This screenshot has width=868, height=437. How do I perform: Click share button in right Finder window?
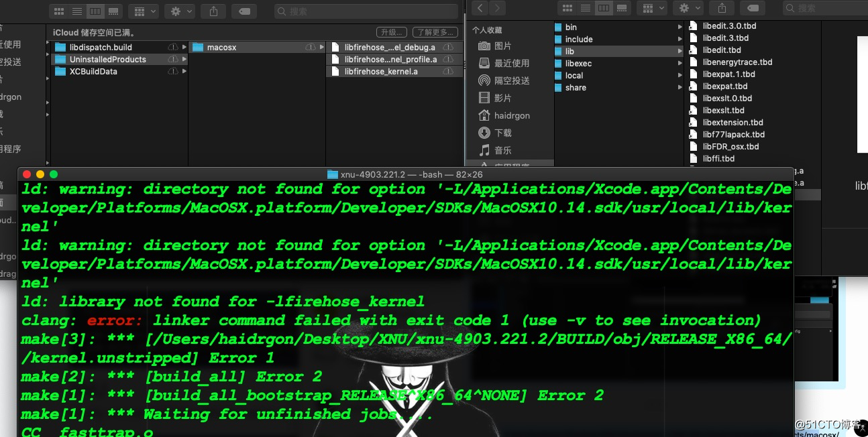pyautogui.click(x=722, y=8)
